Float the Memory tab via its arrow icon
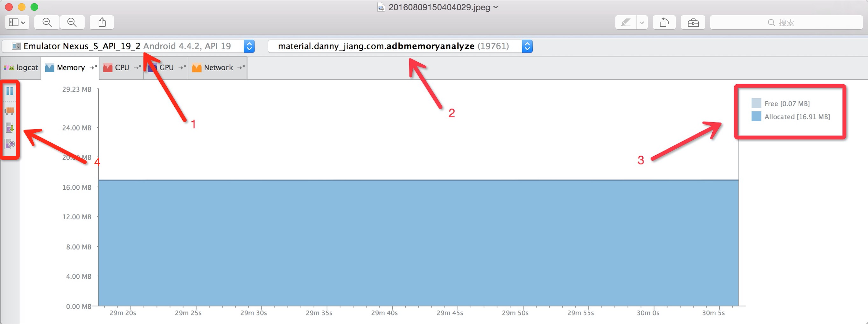The width and height of the screenshot is (868, 324). pyautogui.click(x=93, y=67)
